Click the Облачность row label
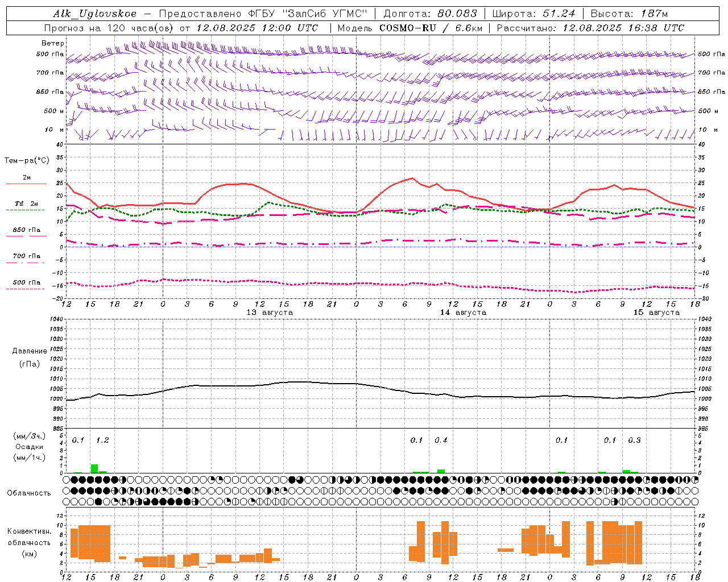Viewport: 728px width, 582px height. pos(29,493)
